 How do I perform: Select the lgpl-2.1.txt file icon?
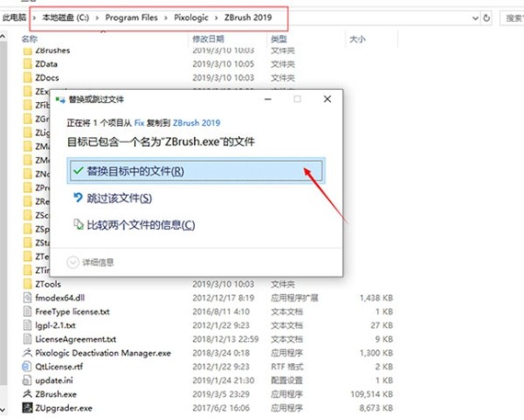[28, 325]
